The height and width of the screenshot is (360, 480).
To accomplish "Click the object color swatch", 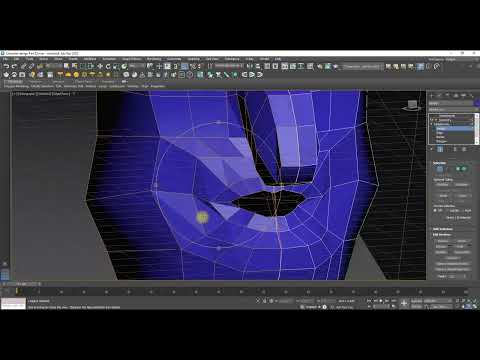I will click(x=477, y=104).
